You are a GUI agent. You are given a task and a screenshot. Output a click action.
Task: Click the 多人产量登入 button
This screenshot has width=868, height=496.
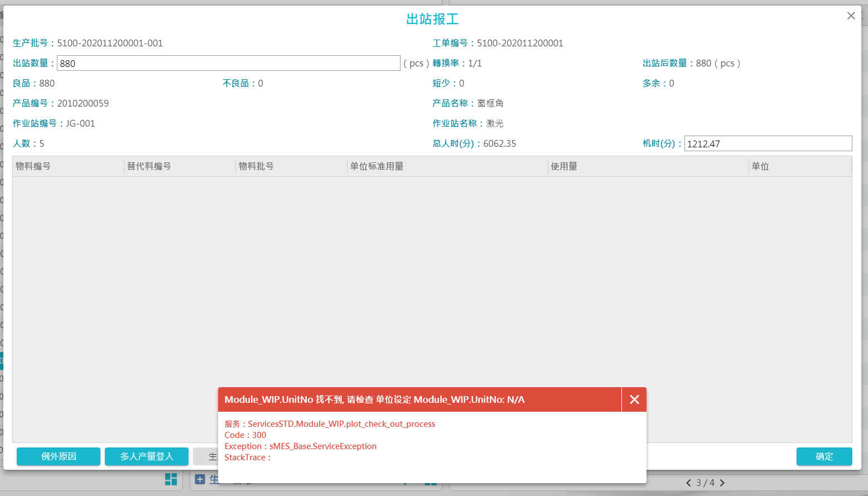147,456
